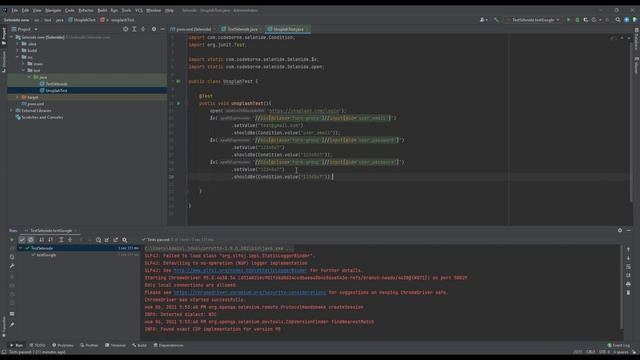Collapse the src folder
This screenshot has height=360, width=640.
pyautogui.click(x=17, y=57)
